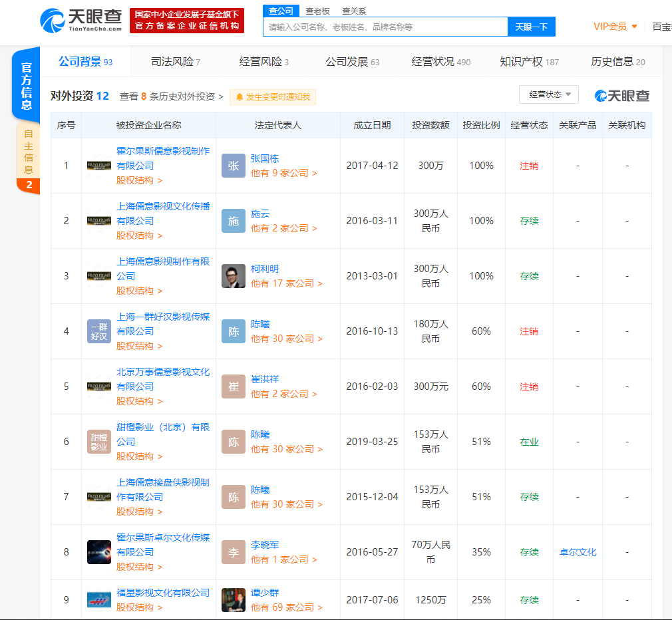Viewport: 672px width, 620px height.
Task: Switch to the 查老板 search tab
Action: click(x=317, y=11)
